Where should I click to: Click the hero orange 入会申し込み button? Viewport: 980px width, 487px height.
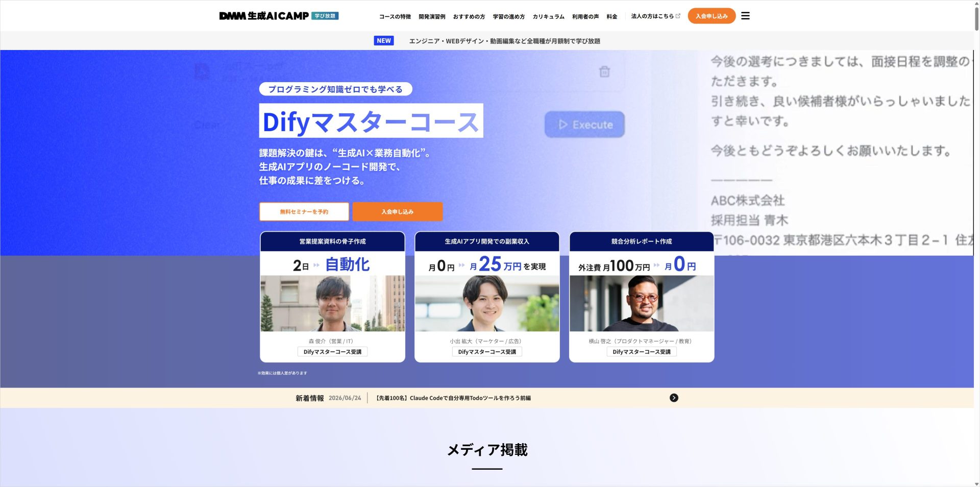pos(397,211)
